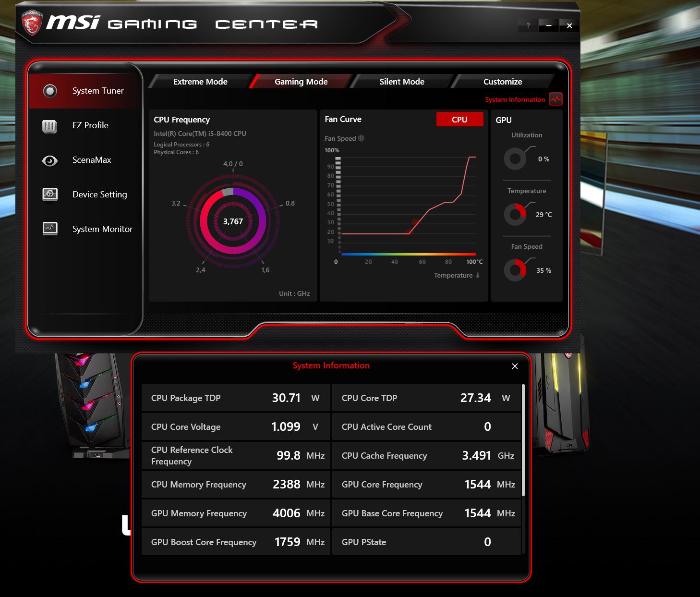Image resolution: width=700 pixels, height=597 pixels.
Task: Click the MSI dragon shield logo
Action: [x=32, y=23]
